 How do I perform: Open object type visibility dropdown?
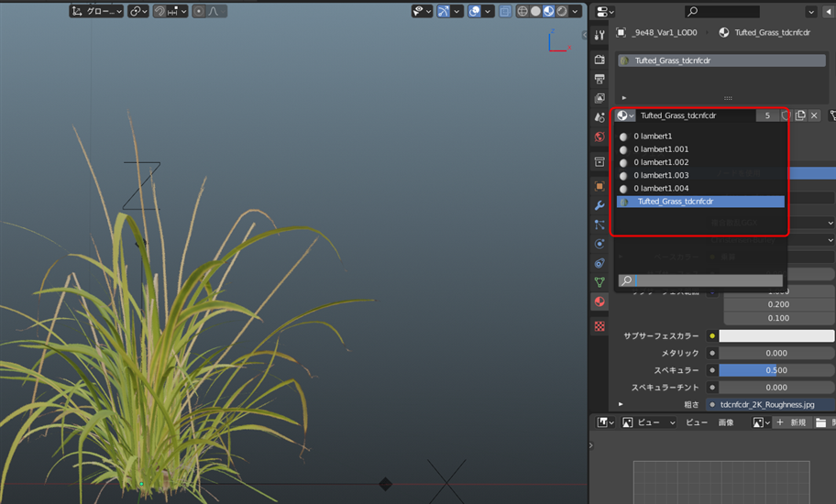pyautogui.click(x=422, y=11)
